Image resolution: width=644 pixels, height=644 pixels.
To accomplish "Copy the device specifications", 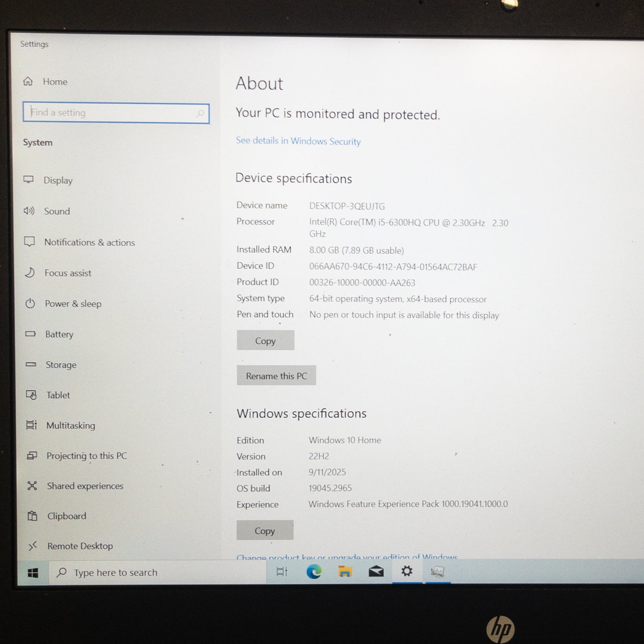I will (266, 340).
